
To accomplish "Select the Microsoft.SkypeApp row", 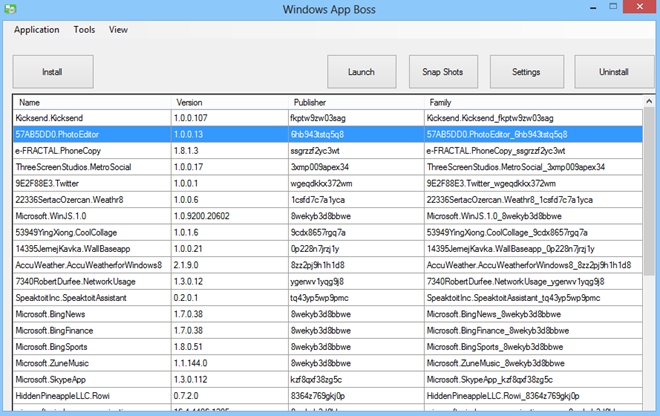I will tap(328, 380).
